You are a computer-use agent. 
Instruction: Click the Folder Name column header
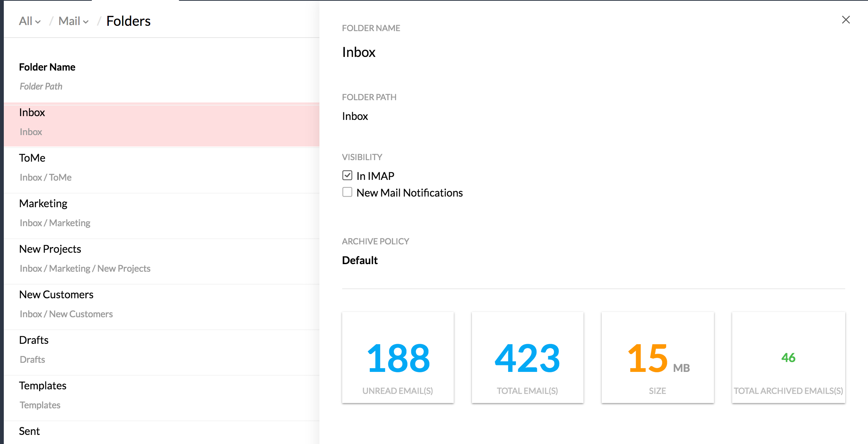[x=47, y=67]
